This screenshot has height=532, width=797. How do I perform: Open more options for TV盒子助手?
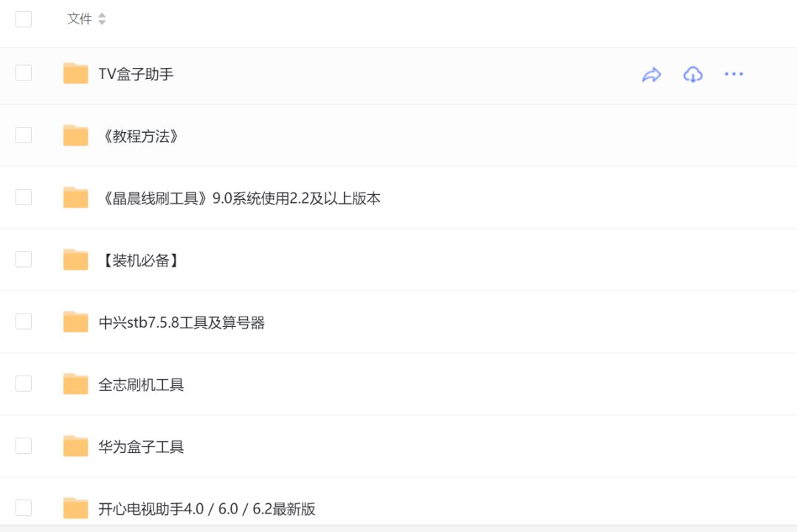click(x=734, y=75)
